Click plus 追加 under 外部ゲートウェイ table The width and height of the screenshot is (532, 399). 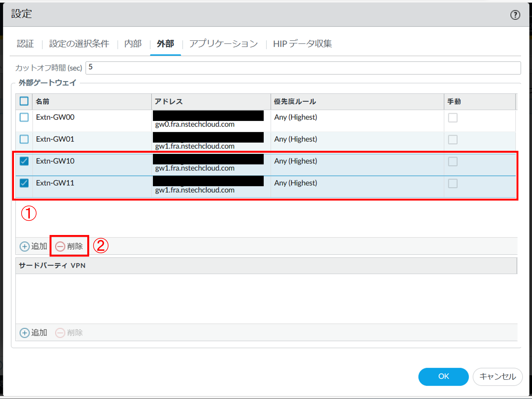pyautogui.click(x=33, y=246)
